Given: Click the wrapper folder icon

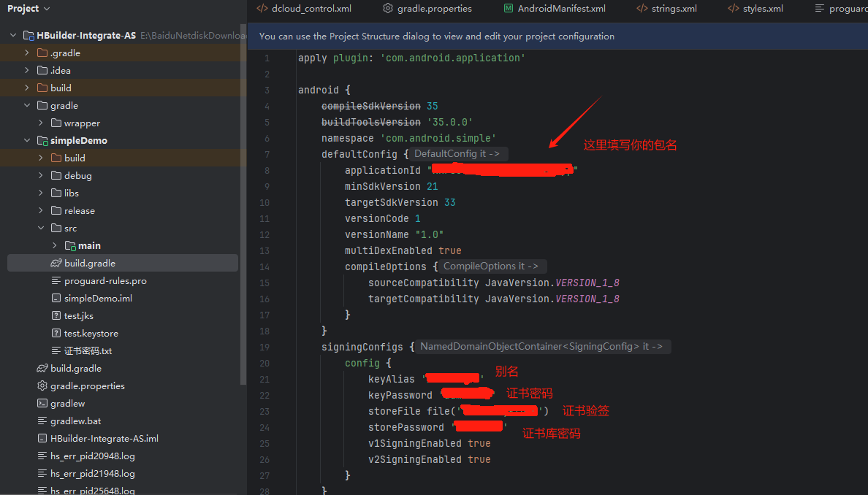Looking at the screenshot, I should coord(56,123).
